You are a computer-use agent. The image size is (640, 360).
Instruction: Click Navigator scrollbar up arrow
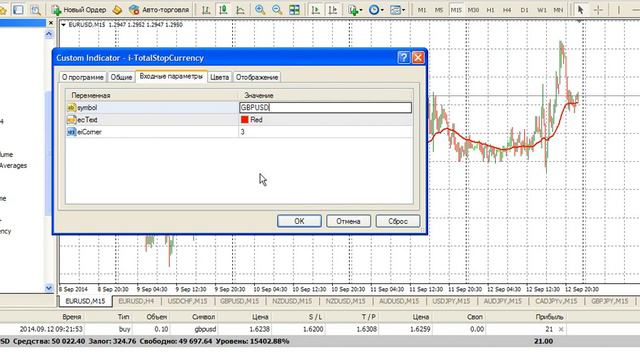point(49,34)
